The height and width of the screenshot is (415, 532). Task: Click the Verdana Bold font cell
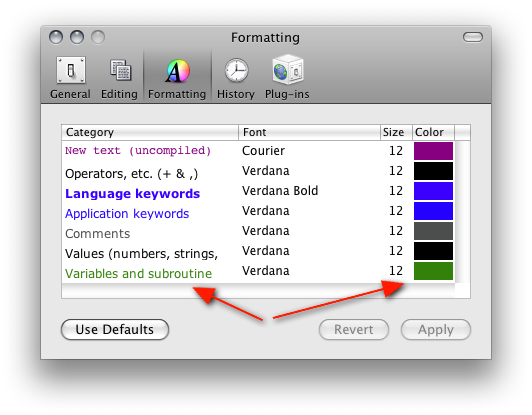coord(280,191)
